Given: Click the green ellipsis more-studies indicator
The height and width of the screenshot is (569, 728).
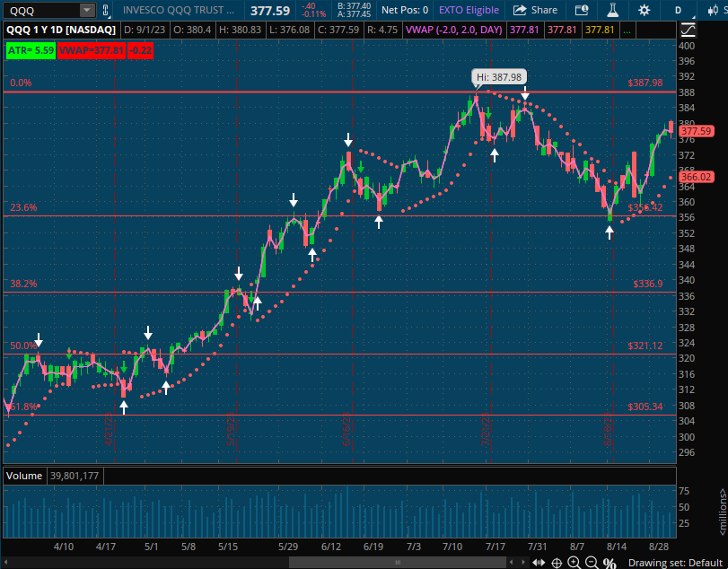Looking at the screenshot, I should tap(627, 31).
